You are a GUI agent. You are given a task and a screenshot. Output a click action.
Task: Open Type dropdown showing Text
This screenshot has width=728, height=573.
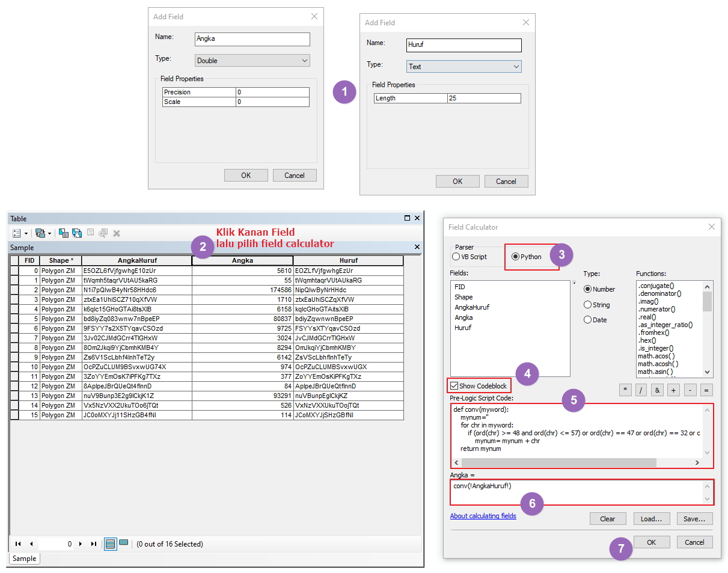[464, 66]
